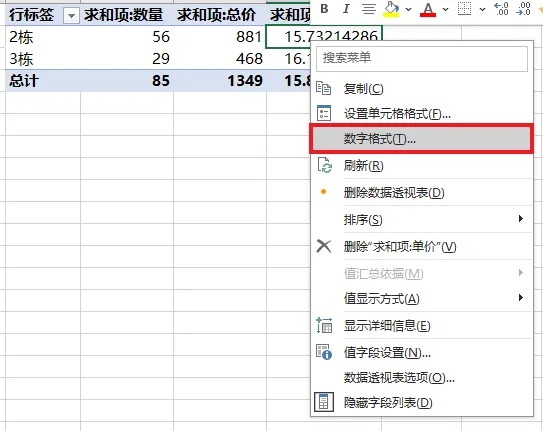The width and height of the screenshot is (543, 431).
Task: Choose 刷新(R) to refresh pivot table
Action: pyautogui.click(x=422, y=166)
